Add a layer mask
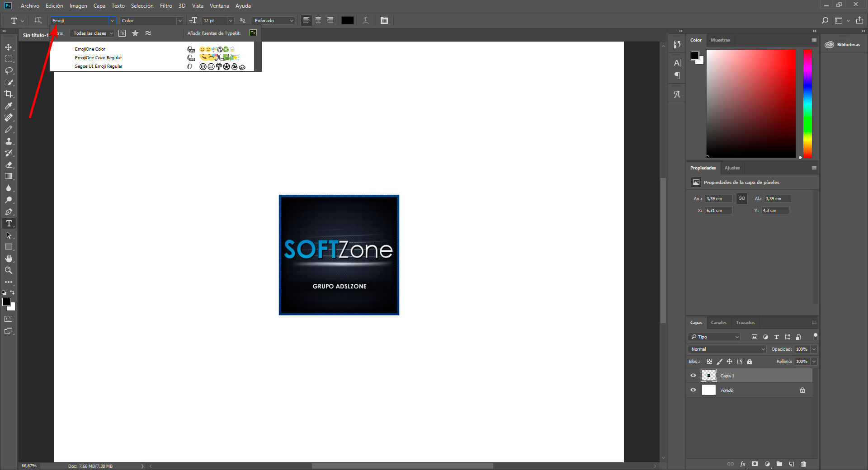 click(x=755, y=464)
